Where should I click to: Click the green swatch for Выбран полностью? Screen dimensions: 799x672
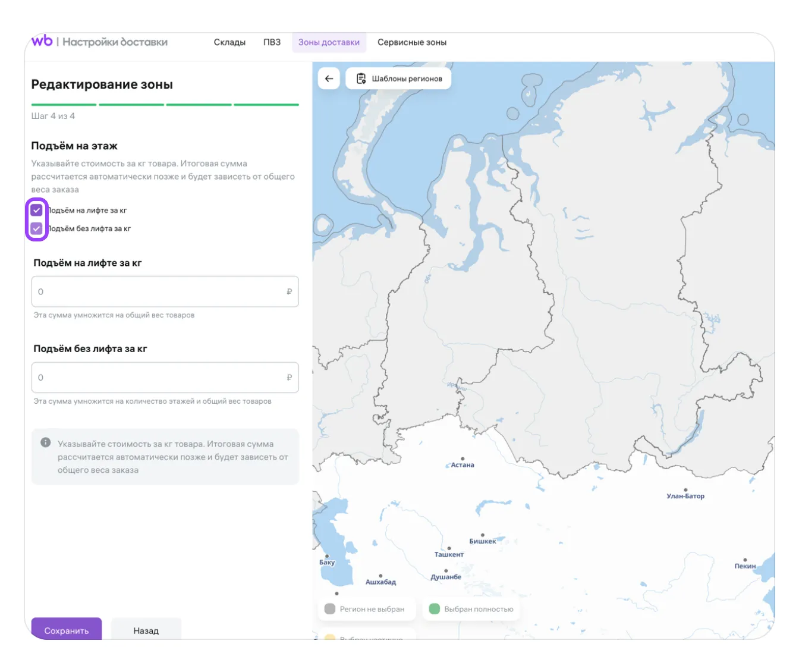434,609
